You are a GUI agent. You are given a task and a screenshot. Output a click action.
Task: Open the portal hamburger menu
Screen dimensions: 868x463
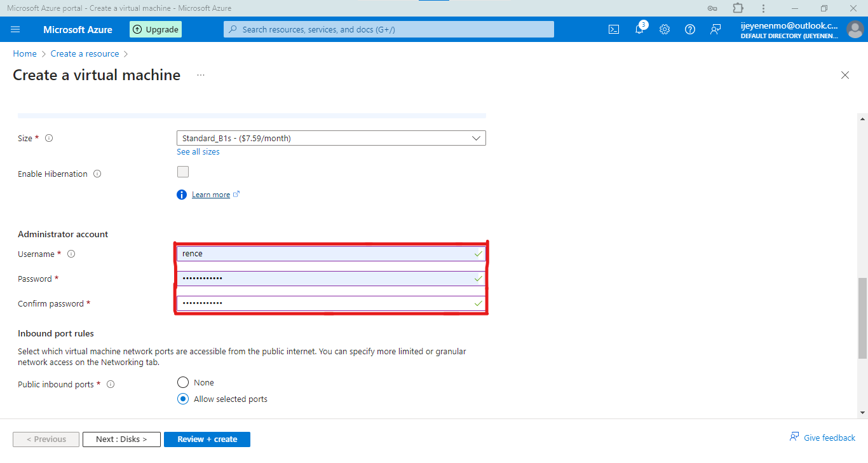[x=16, y=29]
